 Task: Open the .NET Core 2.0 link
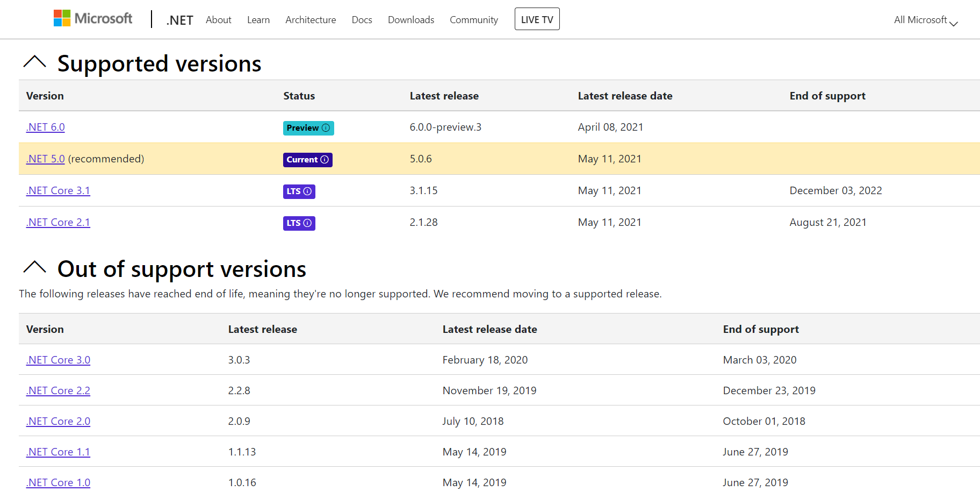pyautogui.click(x=58, y=422)
